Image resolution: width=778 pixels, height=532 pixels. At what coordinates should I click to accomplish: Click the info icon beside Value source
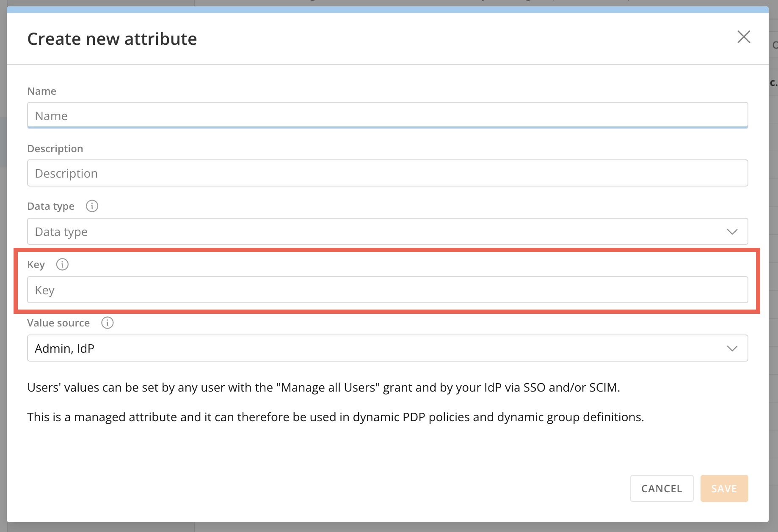pos(107,323)
